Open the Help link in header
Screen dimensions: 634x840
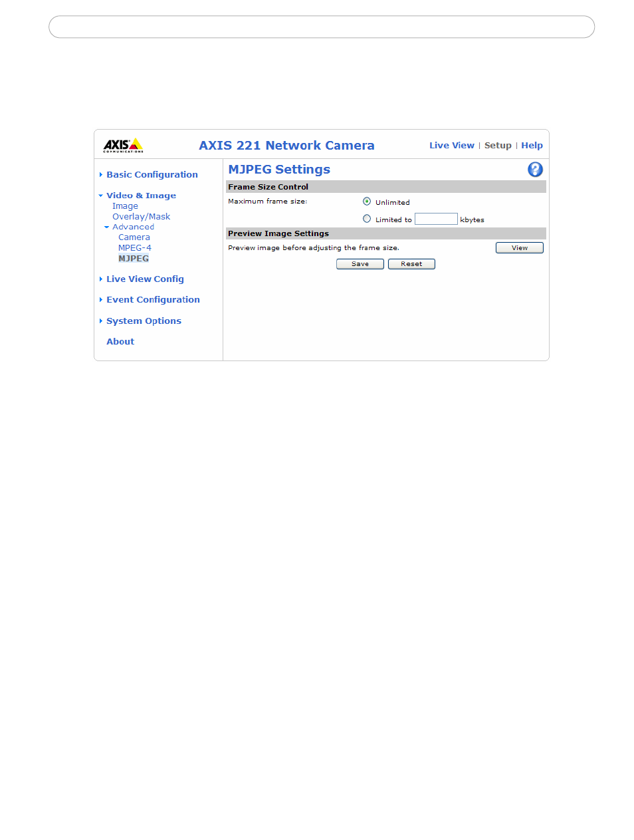(x=532, y=146)
